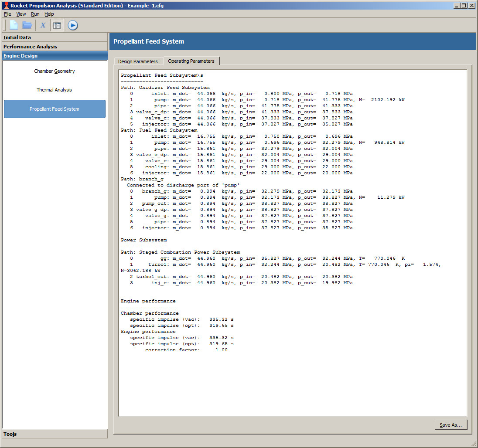Viewport: 478px width, 448px height.
Task: Click the blue X variables icon
Action: [43, 25]
